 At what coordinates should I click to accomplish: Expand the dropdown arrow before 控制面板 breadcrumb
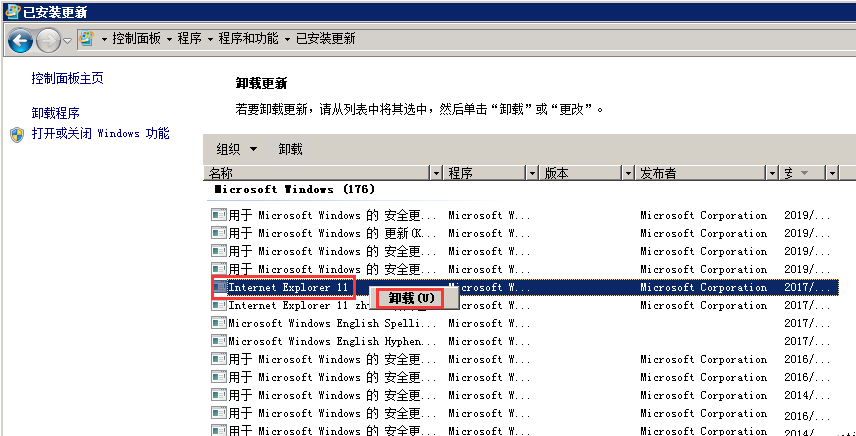(104, 39)
